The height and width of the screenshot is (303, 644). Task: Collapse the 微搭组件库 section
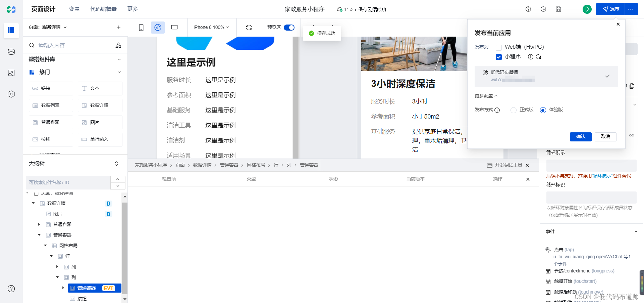119,59
